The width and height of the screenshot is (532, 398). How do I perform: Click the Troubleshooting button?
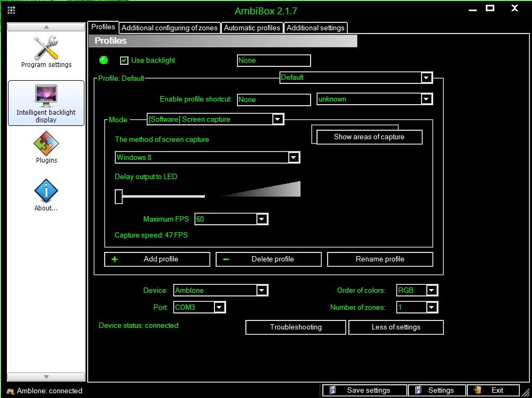click(296, 327)
